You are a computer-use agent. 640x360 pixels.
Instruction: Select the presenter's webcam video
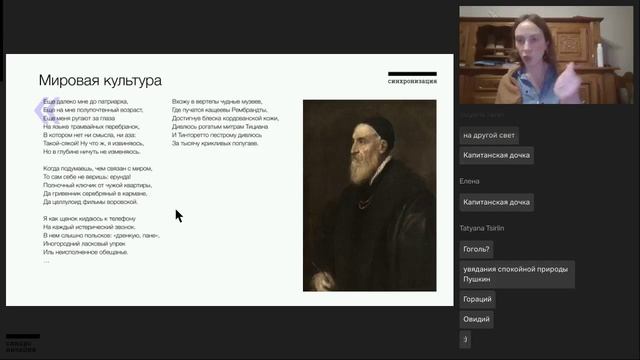tap(546, 55)
